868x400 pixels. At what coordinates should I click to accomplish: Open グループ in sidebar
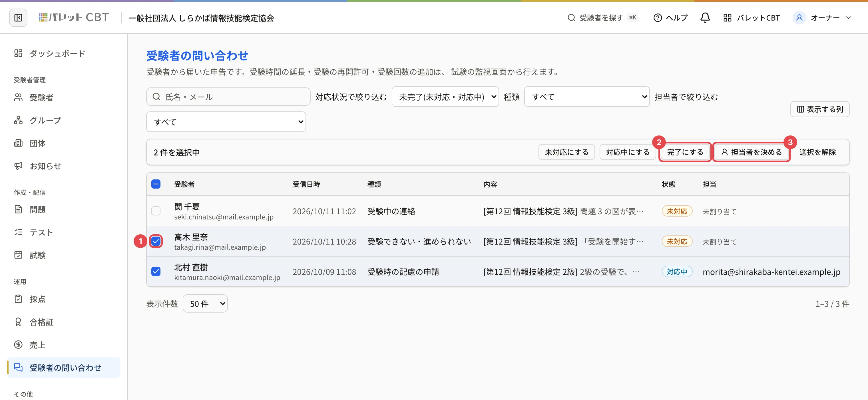click(x=63, y=120)
